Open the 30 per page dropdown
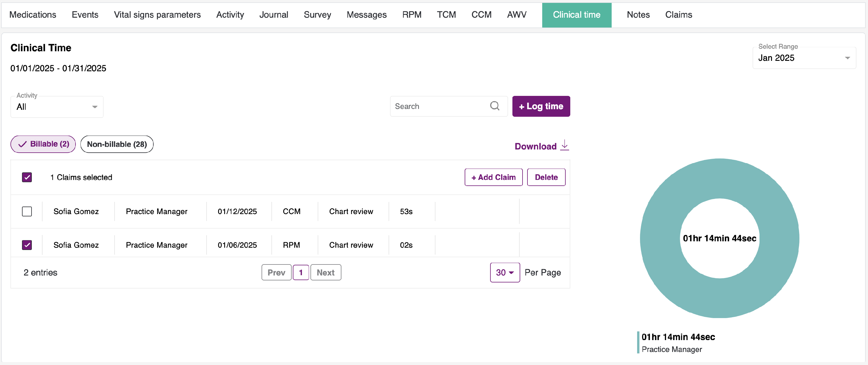This screenshot has height=365, width=868. pos(504,272)
